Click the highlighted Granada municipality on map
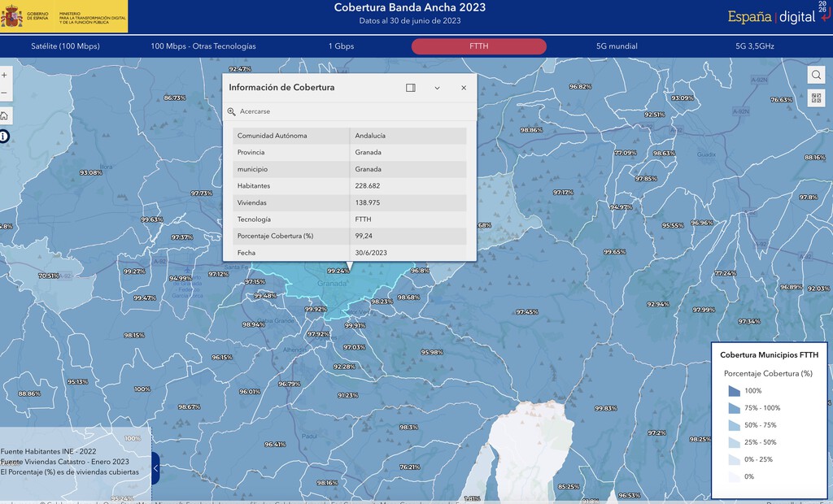 pos(340,292)
